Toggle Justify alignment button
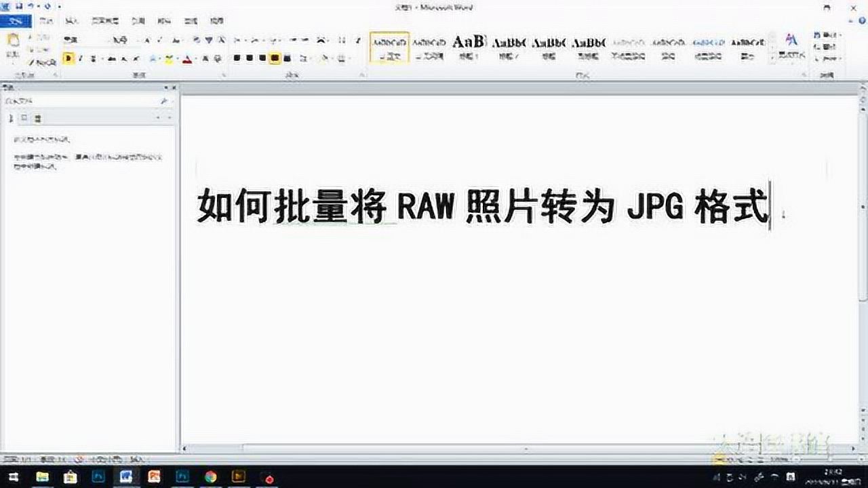This screenshot has width=868, height=488. point(274,58)
